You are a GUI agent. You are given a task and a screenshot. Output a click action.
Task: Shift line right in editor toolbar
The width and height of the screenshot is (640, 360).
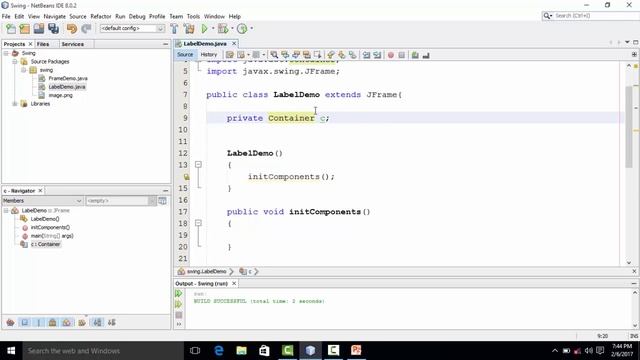pos(377,55)
